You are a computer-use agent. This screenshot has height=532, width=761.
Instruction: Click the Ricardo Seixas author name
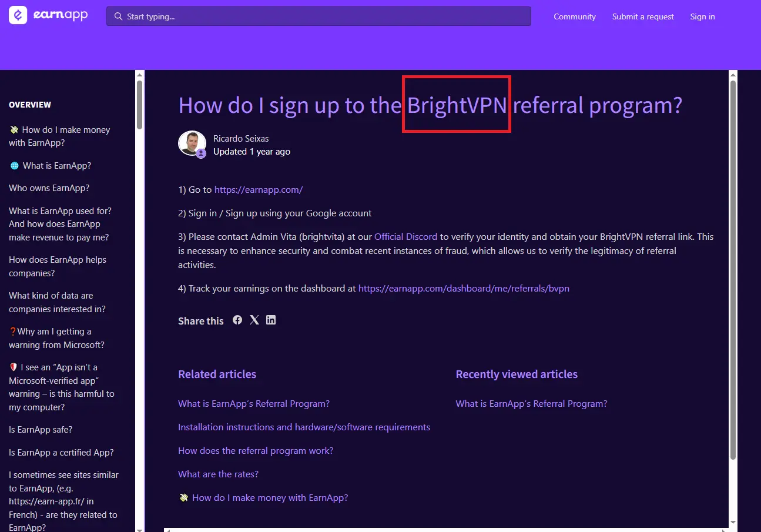[x=241, y=139]
